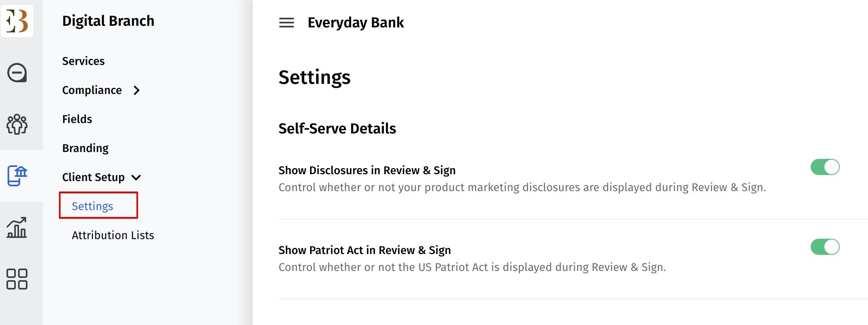Image resolution: width=868 pixels, height=325 pixels.
Task: Click the hamburger menu icon
Action: pos(287,23)
